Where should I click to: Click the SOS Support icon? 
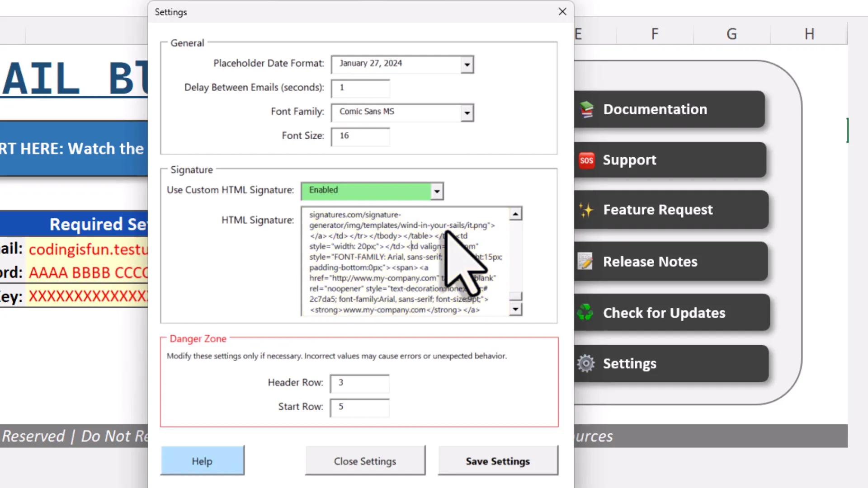click(x=586, y=160)
